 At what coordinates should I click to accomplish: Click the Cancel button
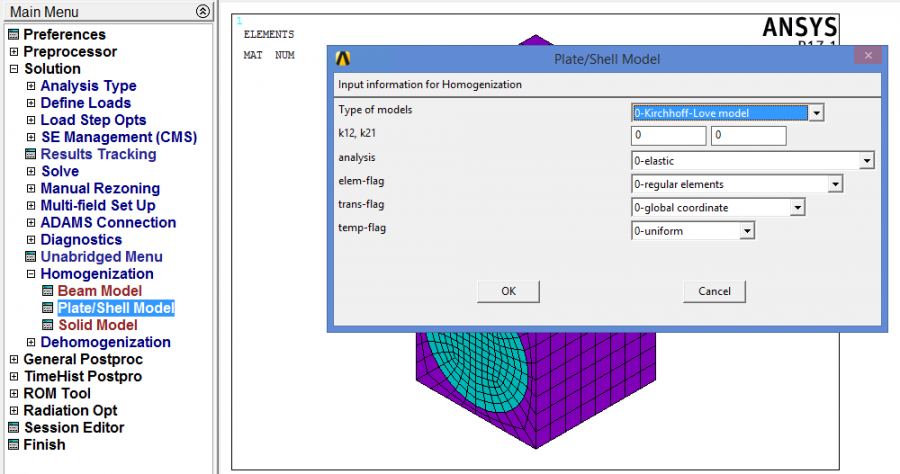(715, 292)
